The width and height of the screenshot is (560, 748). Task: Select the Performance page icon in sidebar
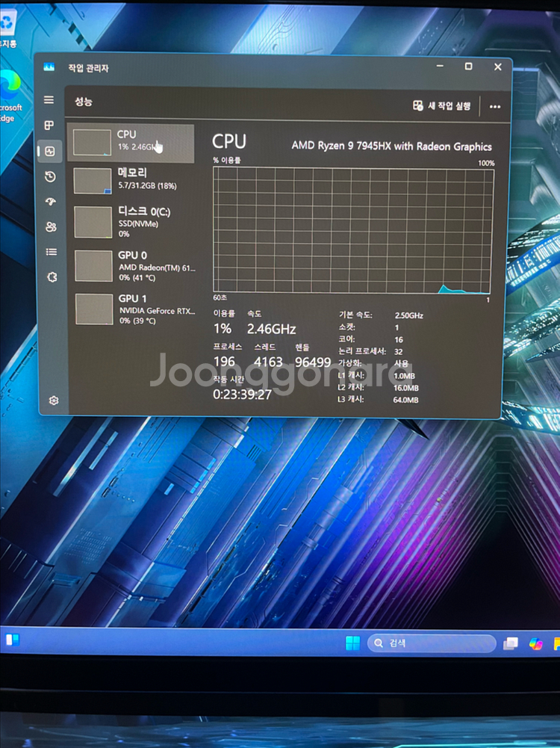click(50, 152)
